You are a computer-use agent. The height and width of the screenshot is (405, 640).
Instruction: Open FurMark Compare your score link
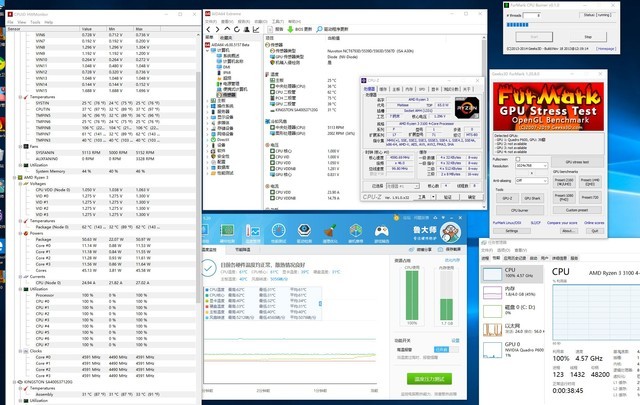pos(562,223)
